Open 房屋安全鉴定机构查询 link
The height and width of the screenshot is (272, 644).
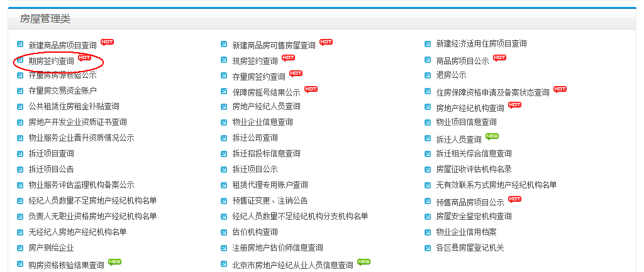click(474, 216)
